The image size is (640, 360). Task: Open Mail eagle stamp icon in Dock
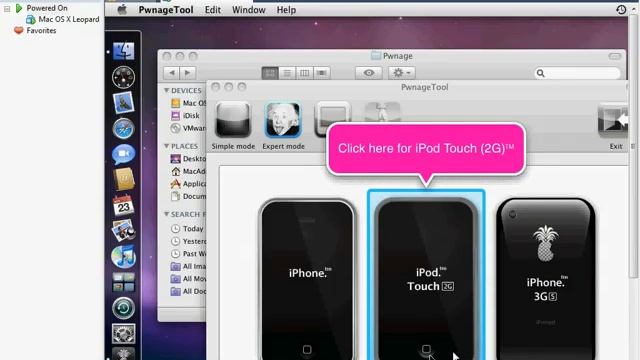pos(123,102)
